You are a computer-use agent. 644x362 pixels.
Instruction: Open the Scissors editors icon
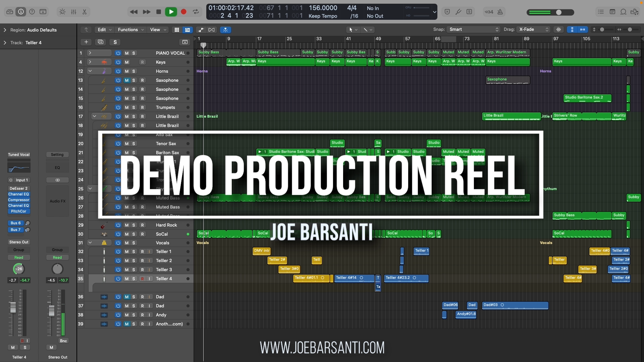85,12
